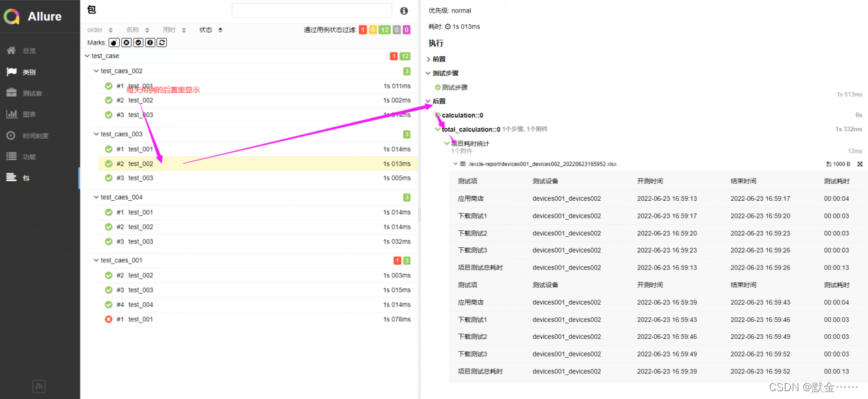Go to the 时间刻度 timeline tab
The image size is (868, 399).
click(x=35, y=135)
